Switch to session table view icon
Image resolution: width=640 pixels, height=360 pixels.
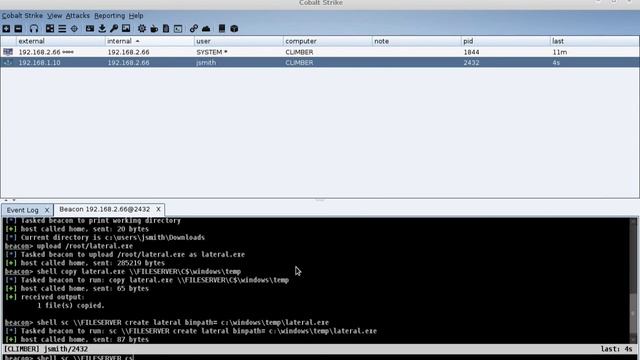(62, 29)
